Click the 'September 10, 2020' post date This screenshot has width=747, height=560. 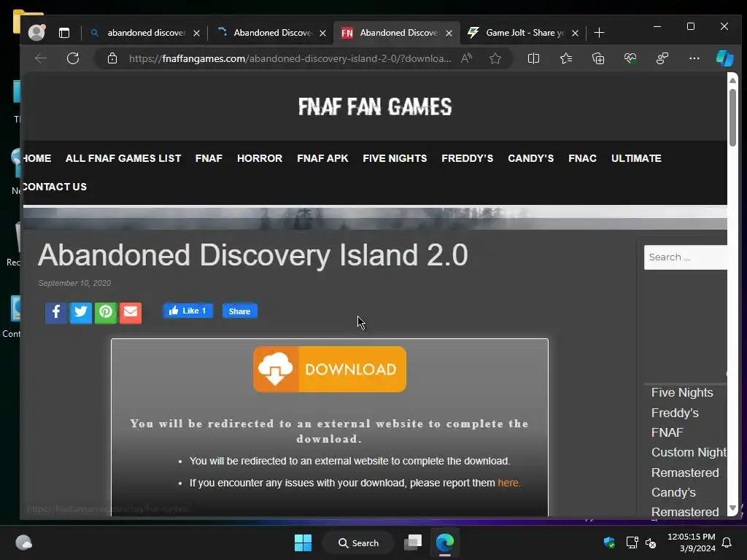pos(74,283)
